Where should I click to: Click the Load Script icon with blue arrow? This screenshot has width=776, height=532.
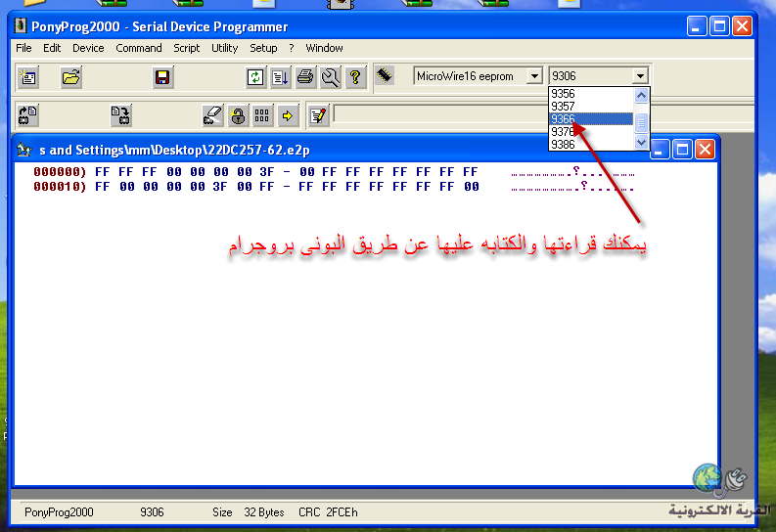tap(280, 77)
